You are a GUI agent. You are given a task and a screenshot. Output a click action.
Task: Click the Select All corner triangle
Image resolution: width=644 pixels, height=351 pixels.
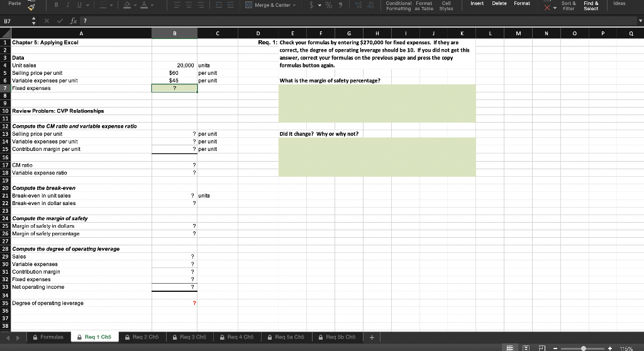click(x=5, y=33)
